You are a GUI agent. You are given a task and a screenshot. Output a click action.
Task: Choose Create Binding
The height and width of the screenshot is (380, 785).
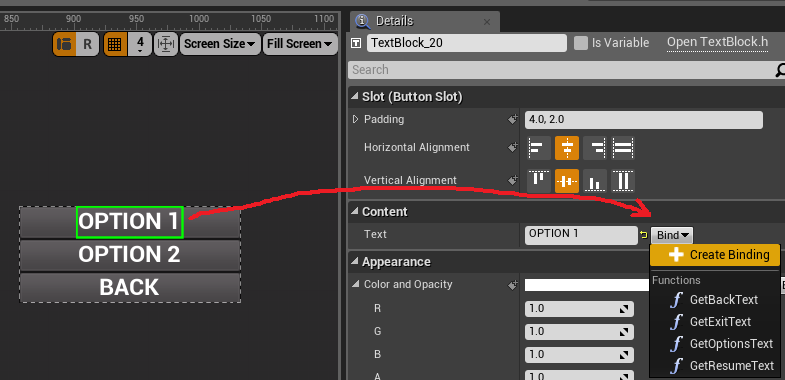(x=715, y=255)
